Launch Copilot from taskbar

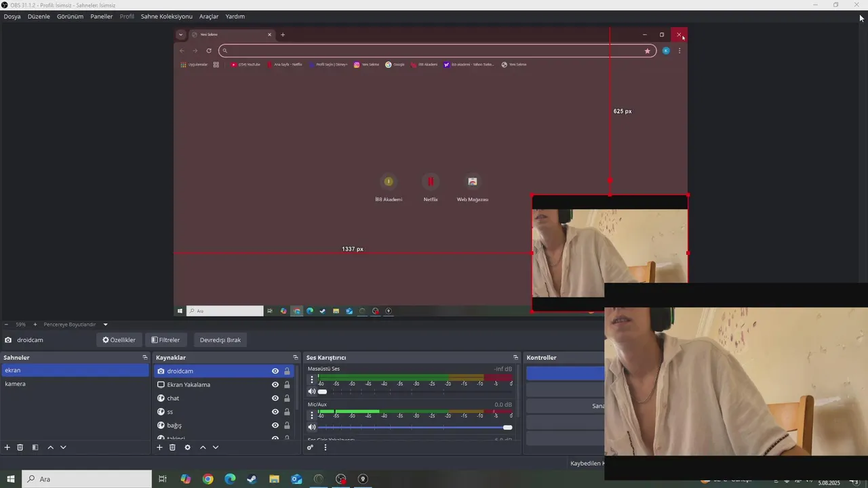tap(186, 479)
